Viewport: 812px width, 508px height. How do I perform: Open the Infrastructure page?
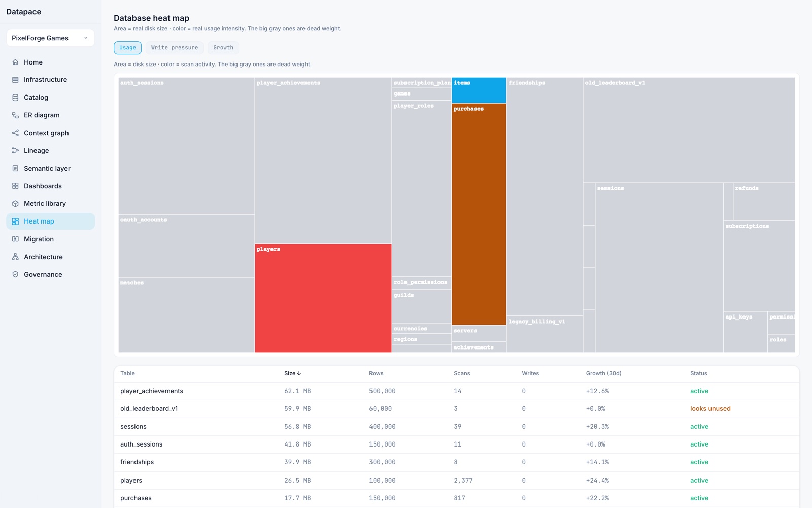click(50, 80)
